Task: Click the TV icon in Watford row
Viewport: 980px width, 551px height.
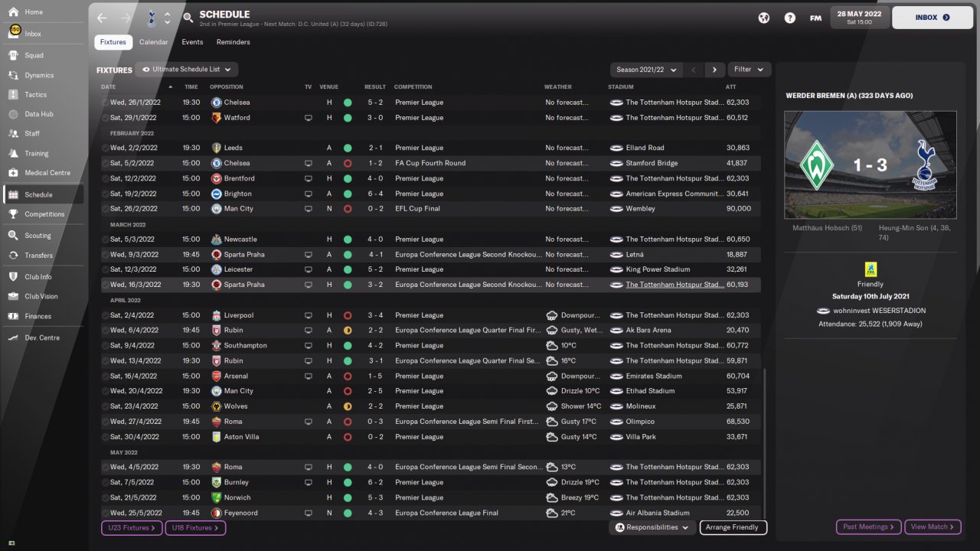Action: [308, 118]
